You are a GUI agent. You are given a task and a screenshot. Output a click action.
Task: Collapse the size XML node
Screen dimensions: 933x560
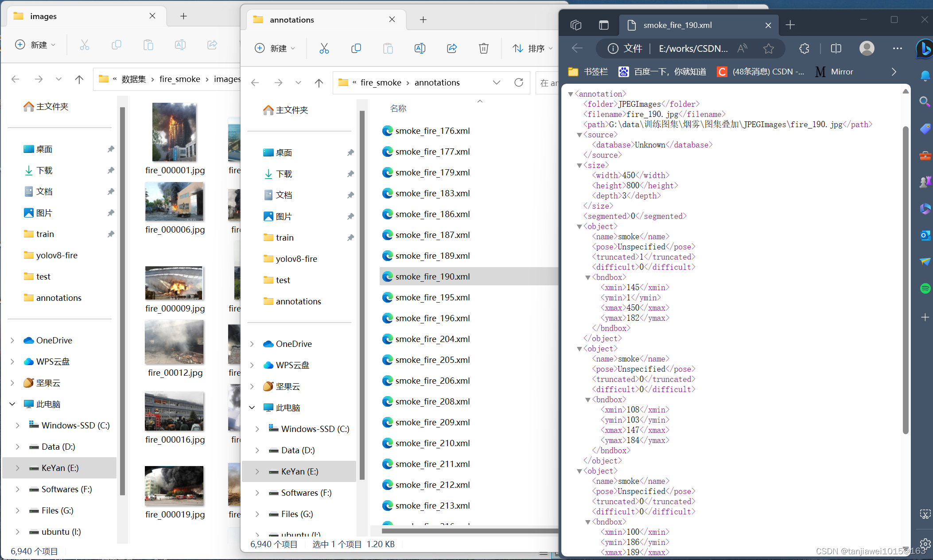pos(579,166)
